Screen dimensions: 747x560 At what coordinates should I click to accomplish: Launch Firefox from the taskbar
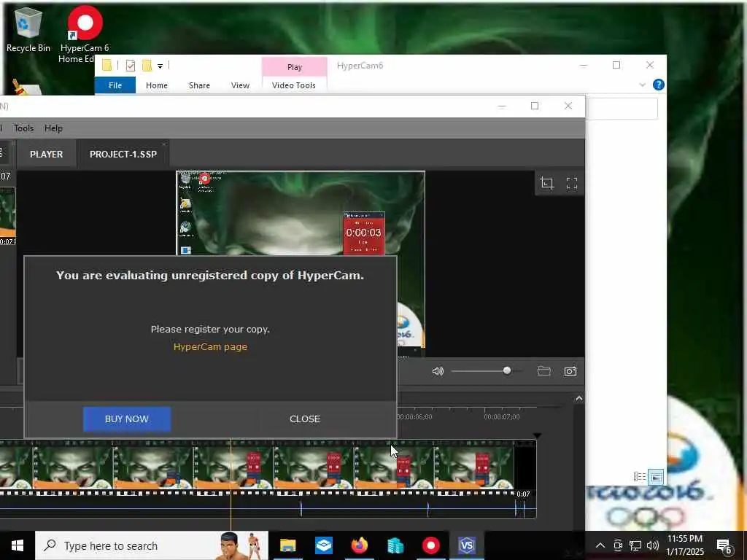point(359,545)
